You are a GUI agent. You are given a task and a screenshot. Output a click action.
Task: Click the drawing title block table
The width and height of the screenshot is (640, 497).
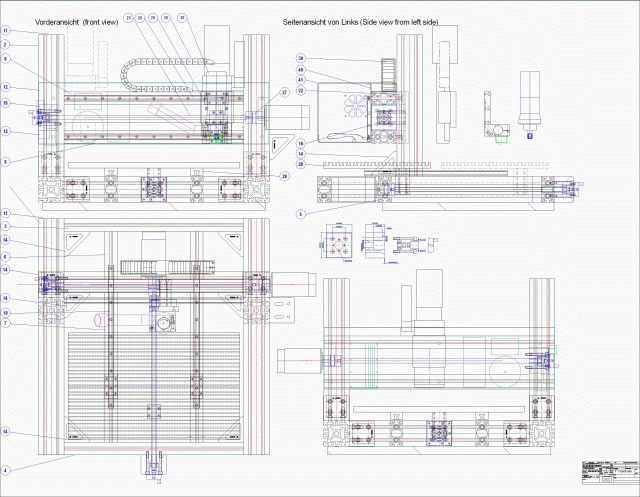coord(607,471)
